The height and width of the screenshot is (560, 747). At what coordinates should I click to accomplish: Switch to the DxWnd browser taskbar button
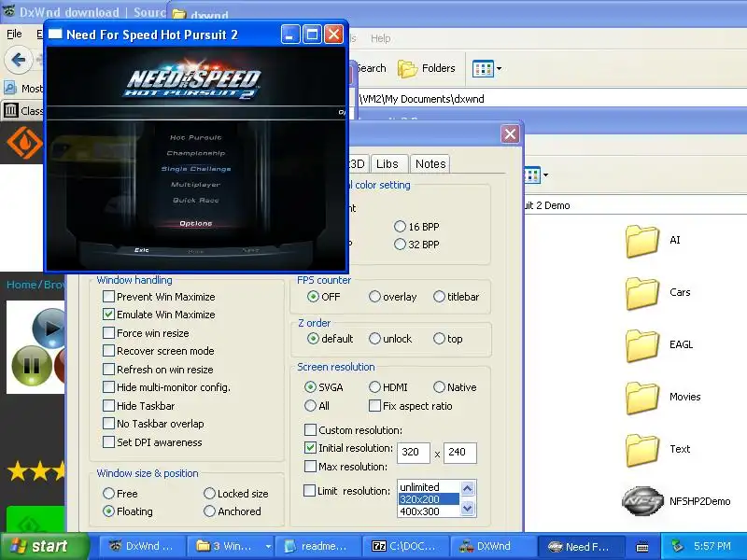[x=141, y=546]
